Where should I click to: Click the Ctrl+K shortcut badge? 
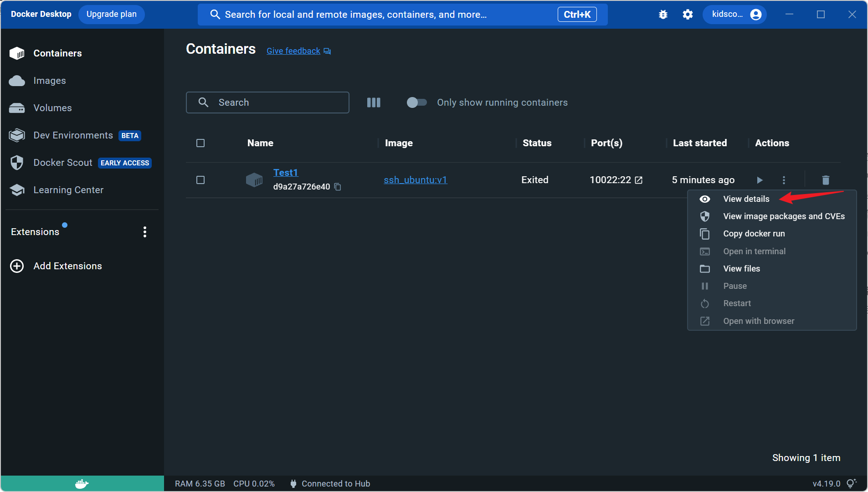pos(577,15)
